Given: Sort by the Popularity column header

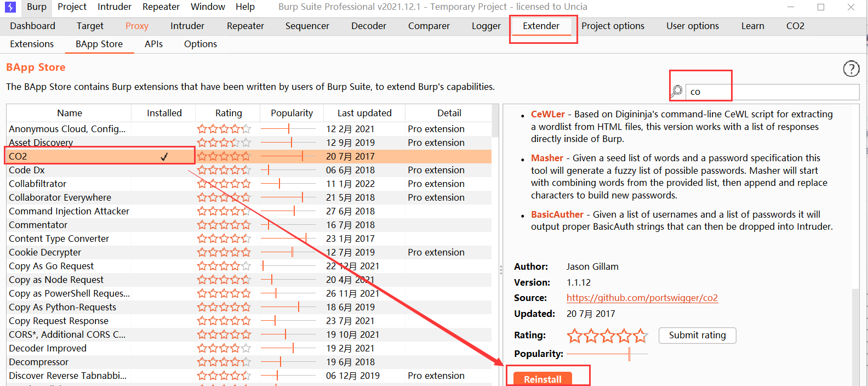Looking at the screenshot, I should click(292, 113).
